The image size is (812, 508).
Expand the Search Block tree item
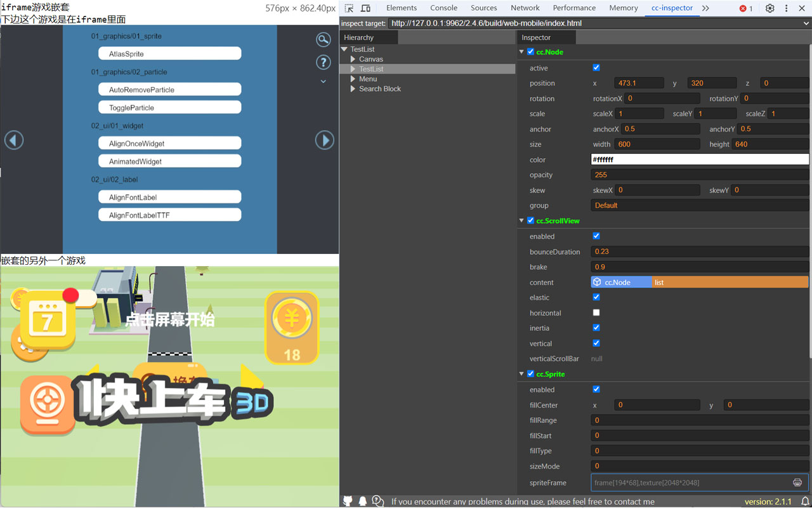click(x=353, y=89)
